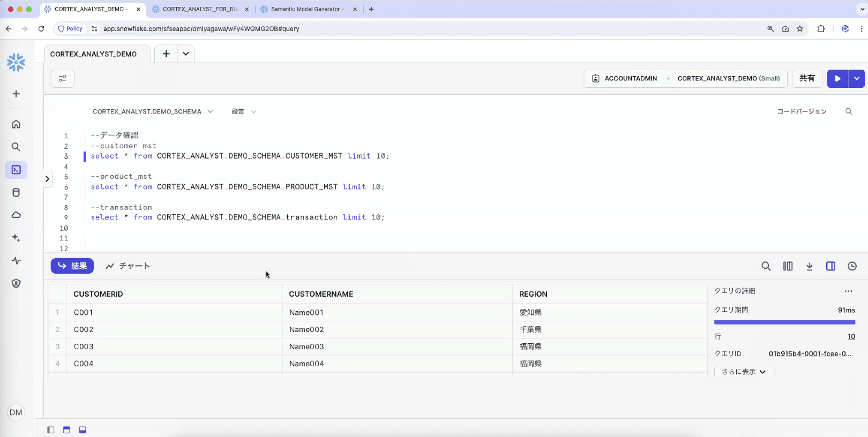The height and width of the screenshot is (437, 868).
Task: Open the AI & ML sparkle icon
Action: pos(16,238)
